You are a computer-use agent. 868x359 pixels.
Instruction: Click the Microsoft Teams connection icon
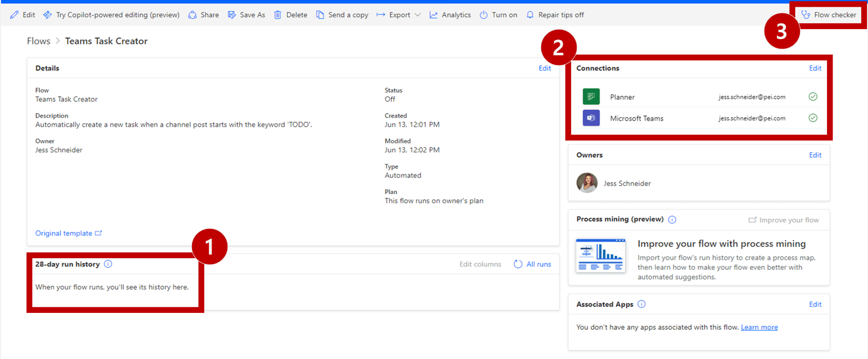click(591, 118)
